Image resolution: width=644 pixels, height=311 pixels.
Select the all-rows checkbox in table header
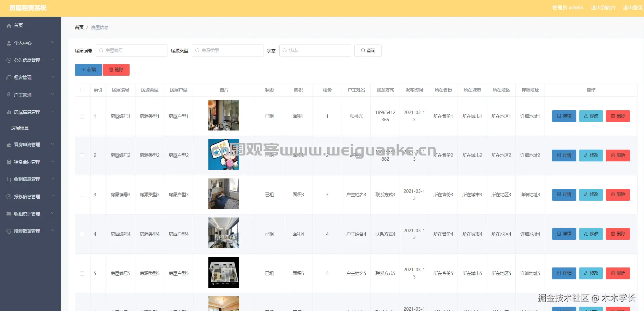(83, 90)
